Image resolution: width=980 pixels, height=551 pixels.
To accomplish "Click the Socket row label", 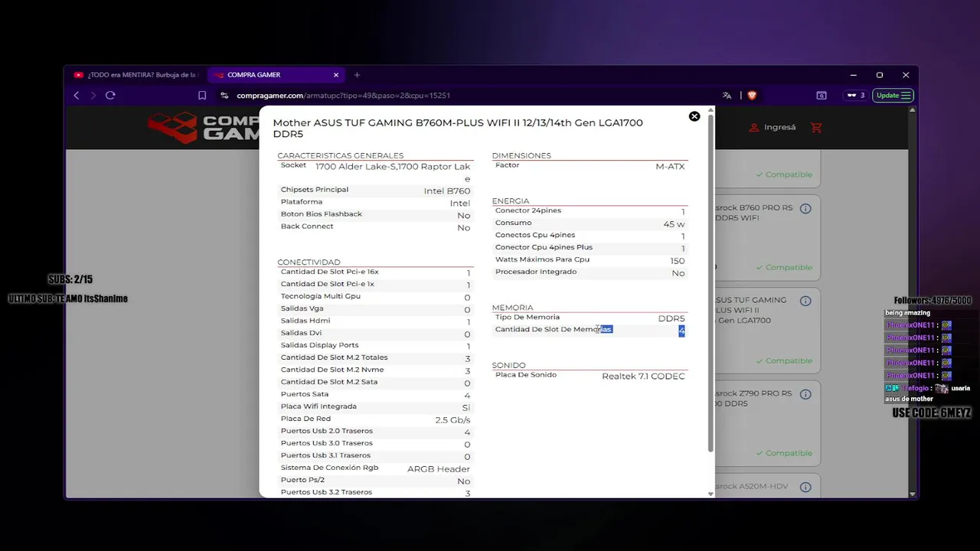I will pos(293,165).
